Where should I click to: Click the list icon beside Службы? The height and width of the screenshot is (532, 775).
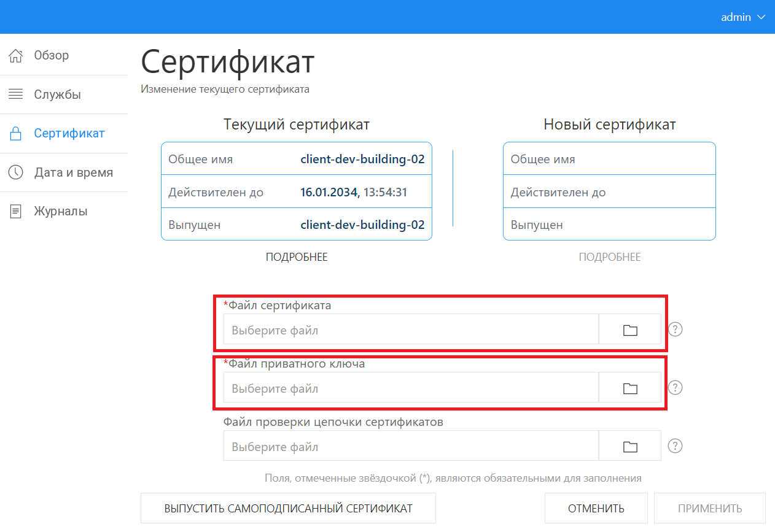[x=15, y=94]
